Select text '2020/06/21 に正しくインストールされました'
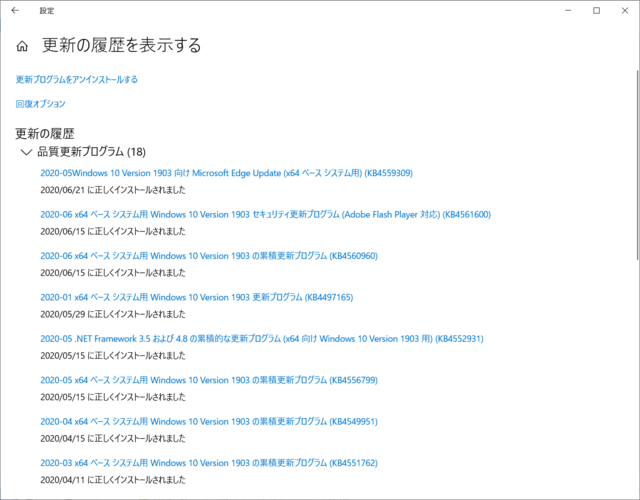The image size is (640, 500). 113,190
